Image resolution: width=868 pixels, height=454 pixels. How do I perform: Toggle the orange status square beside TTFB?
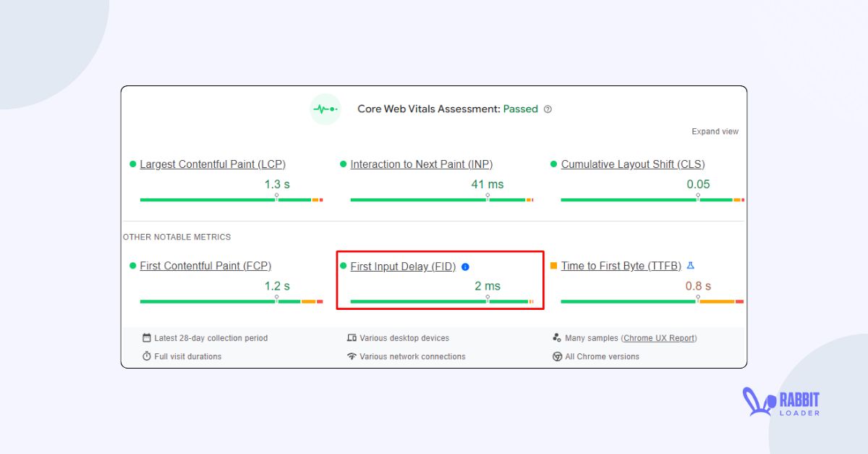[556, 266]
